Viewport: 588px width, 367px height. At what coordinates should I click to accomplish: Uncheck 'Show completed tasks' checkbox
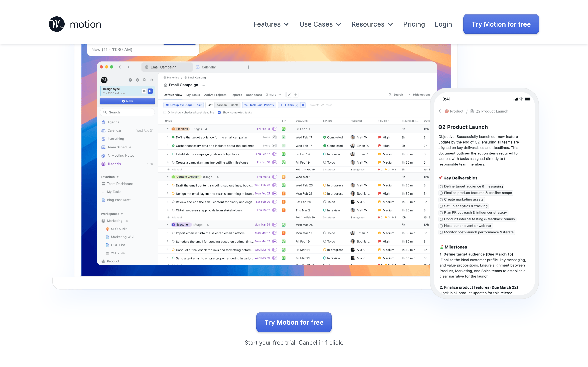219,112
